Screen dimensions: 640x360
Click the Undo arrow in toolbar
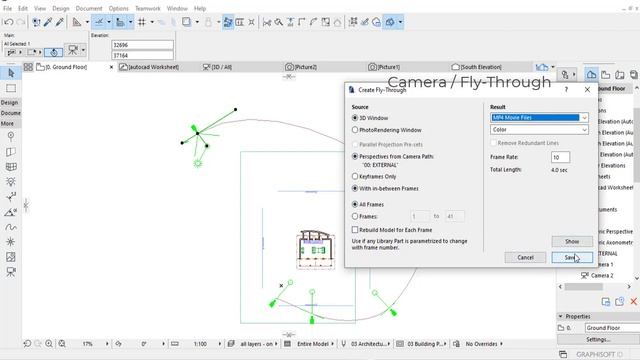(x=8, y=22)
